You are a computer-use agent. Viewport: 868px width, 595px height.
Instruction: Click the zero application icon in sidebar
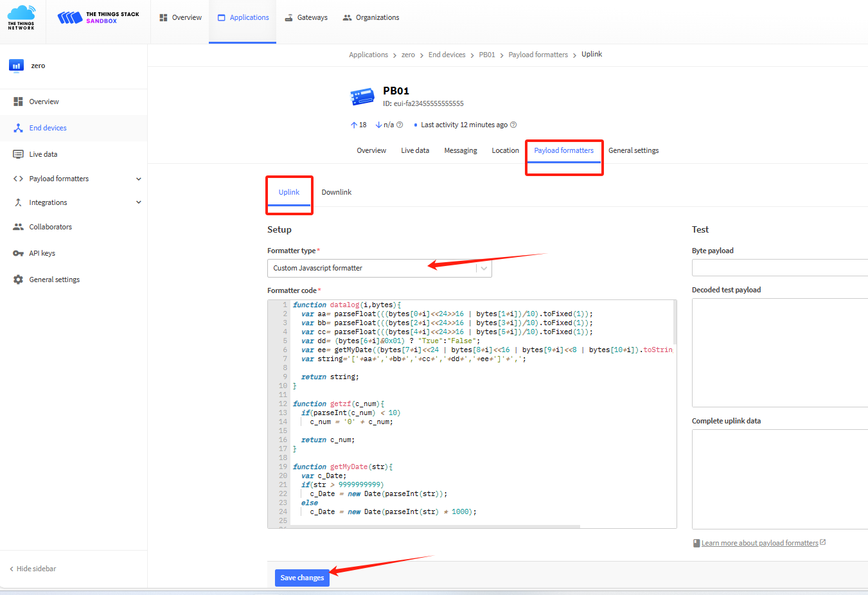pyautogui.click(x=16, y=66)
